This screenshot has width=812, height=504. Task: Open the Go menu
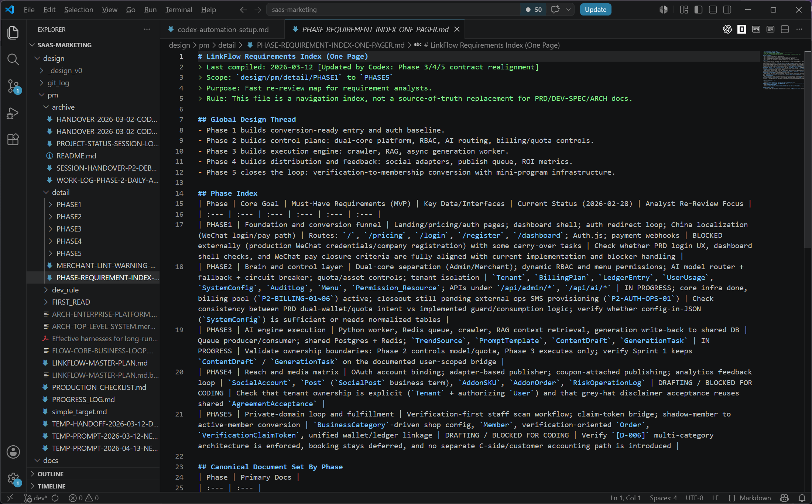[130, 10]
